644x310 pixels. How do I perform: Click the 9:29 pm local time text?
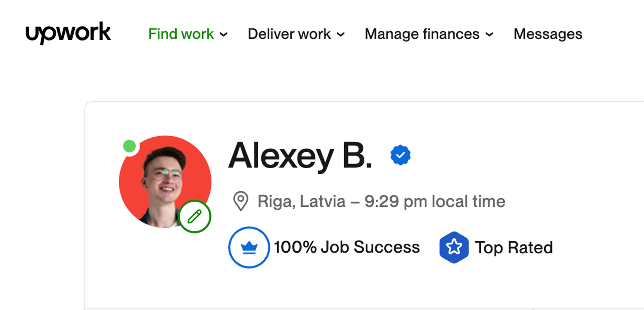click(x=435, y=201)
